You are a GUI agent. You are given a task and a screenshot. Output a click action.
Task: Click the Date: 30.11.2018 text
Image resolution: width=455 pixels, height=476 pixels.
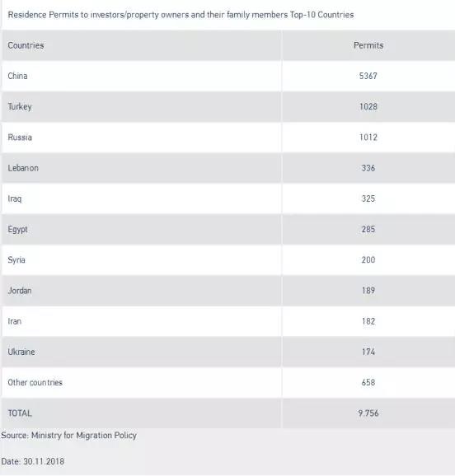[33, 461]
